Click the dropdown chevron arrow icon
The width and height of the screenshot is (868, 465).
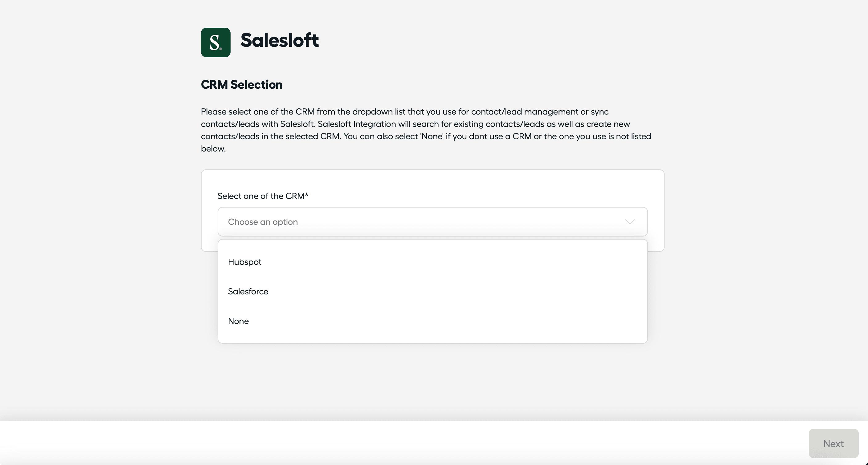point(630,221)
